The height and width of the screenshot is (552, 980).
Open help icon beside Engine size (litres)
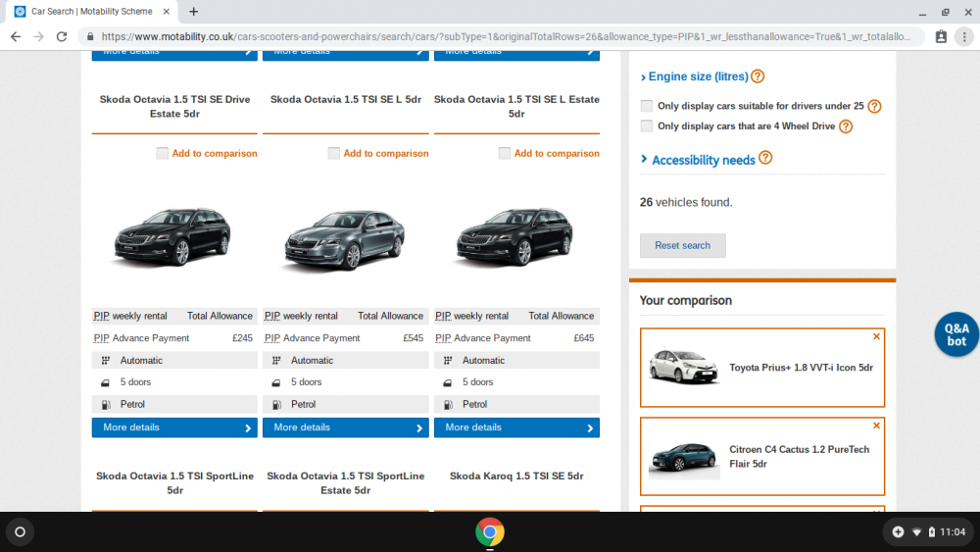pyautogui.click(x=758, y=76)
